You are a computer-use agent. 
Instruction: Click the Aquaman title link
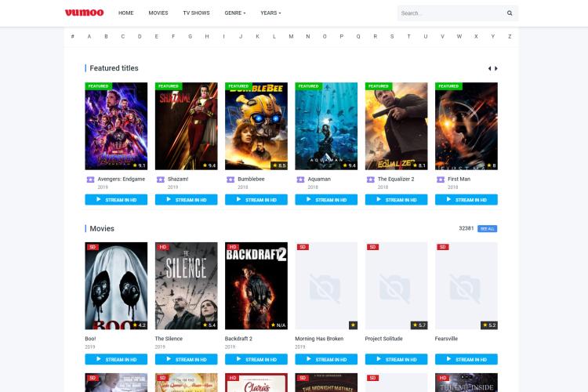(x=319, y=179)
